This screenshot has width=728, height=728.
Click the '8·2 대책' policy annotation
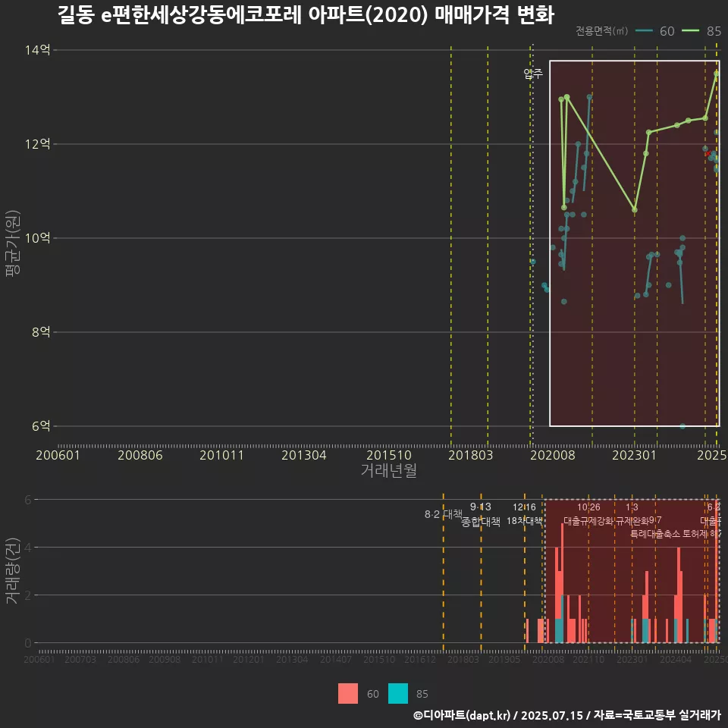[x=443, y=514]
